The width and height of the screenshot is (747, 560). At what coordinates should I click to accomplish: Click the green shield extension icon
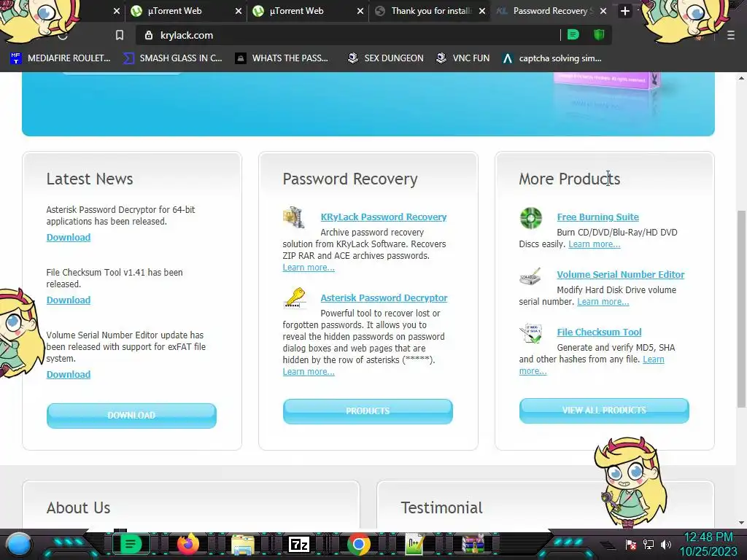tap(599, 35)
